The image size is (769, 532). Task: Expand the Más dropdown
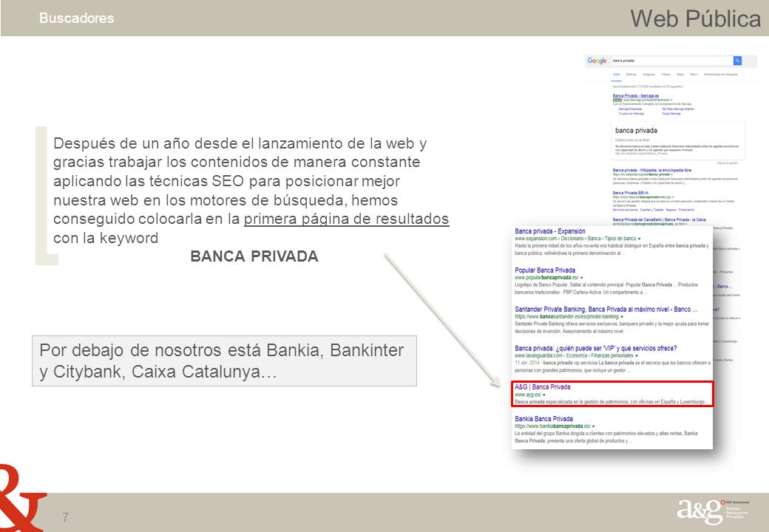pos(694,75)
